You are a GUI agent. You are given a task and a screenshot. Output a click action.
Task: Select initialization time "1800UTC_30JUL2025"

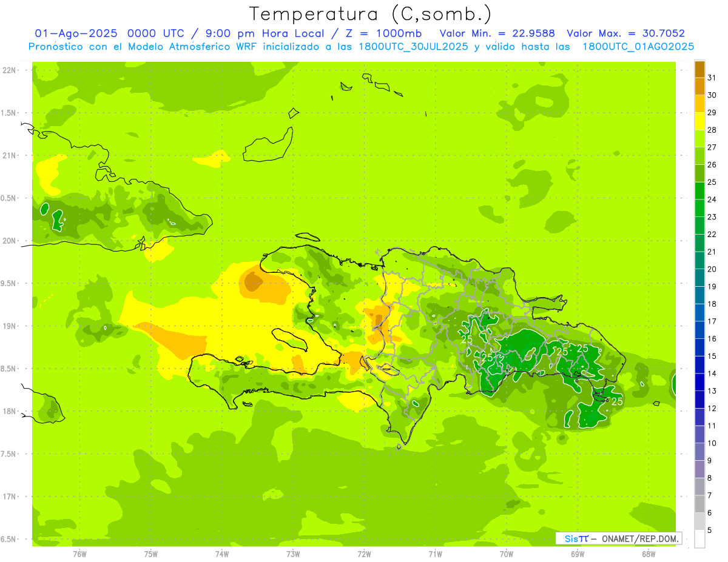point(413,47)
